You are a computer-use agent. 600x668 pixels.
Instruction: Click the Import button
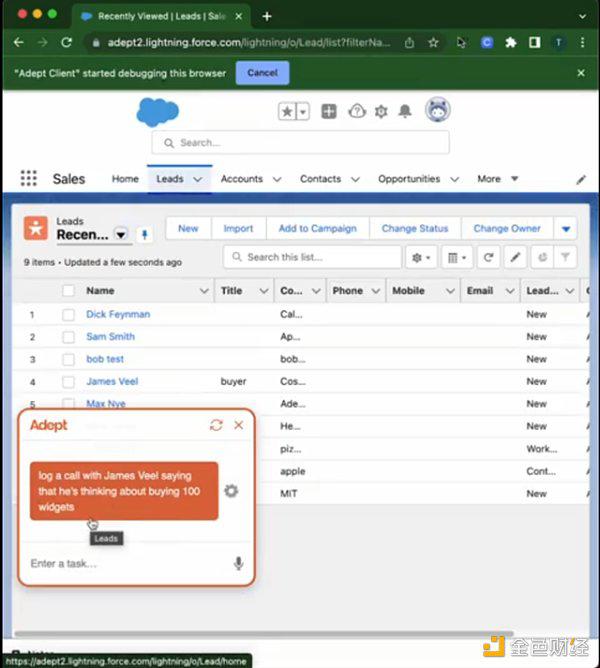238,229
